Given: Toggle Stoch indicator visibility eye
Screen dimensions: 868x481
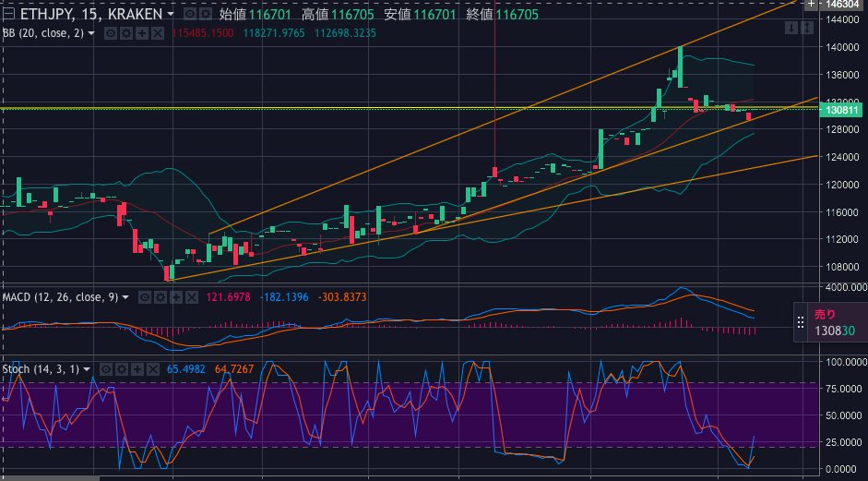Looking at the screenshot, I should point(106,369).
